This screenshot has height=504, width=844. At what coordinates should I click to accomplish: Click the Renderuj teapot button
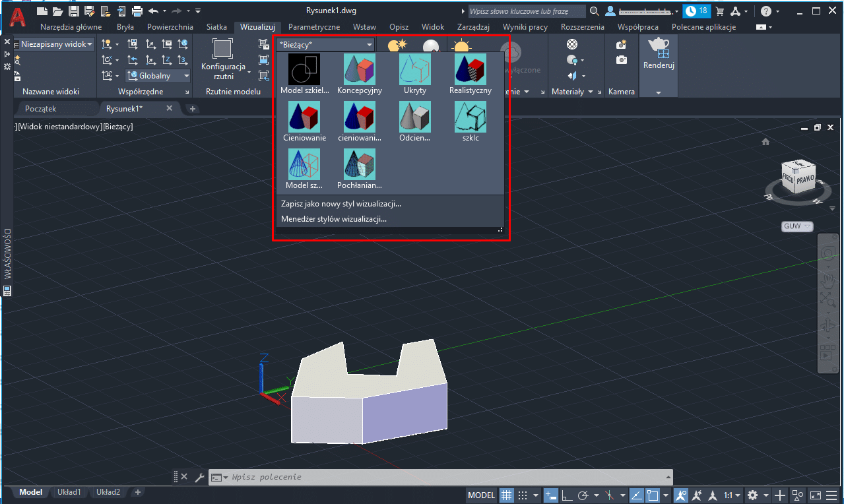pos(659,53)
